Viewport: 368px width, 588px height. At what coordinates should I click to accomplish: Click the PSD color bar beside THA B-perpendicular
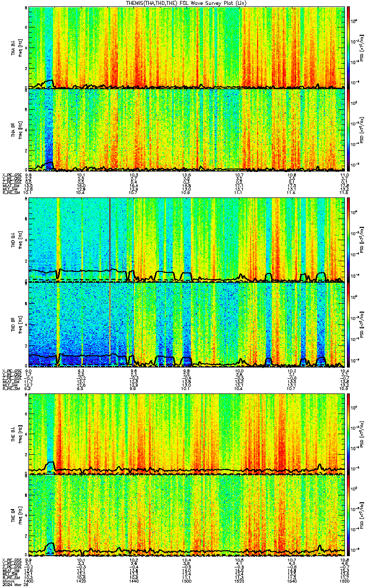[x=348, y=47]
